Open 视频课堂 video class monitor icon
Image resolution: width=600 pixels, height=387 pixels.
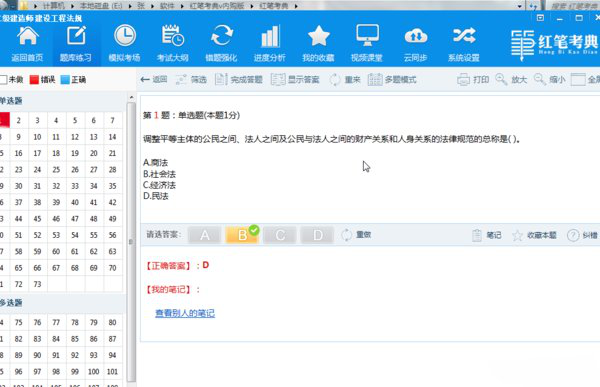[367, 36]
